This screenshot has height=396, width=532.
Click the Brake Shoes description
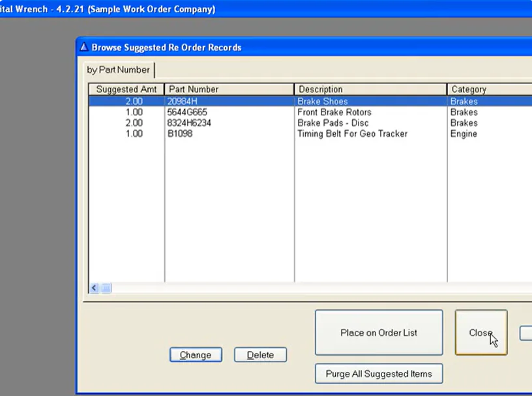pyautogui.click(x=322, y=102)
